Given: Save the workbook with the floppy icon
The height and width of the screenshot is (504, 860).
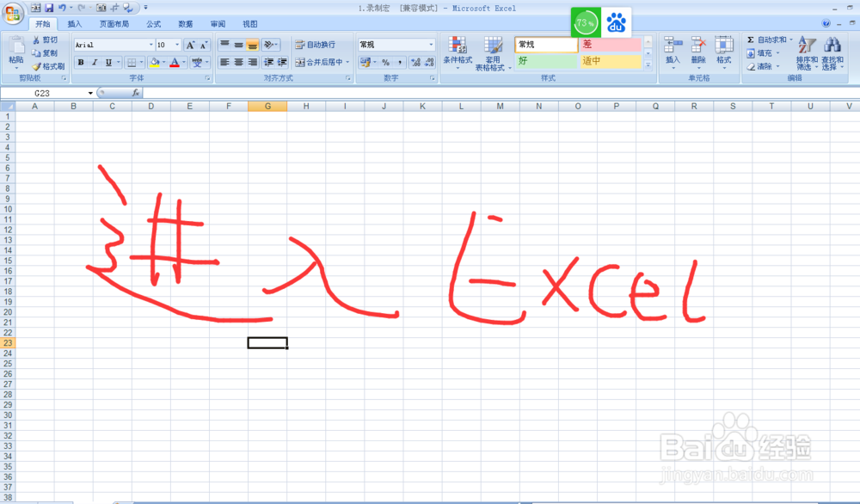Looking at the screenshot, I should click(x=49, y=8).
